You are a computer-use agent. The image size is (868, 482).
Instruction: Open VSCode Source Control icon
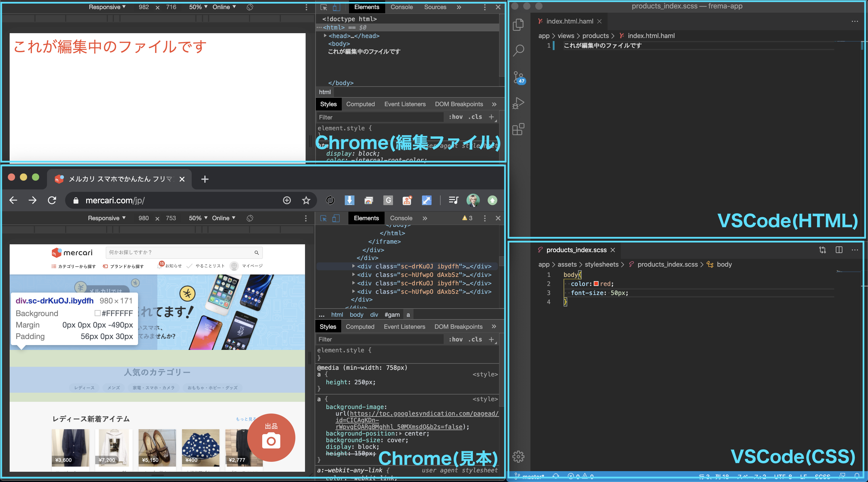point(518,77)
